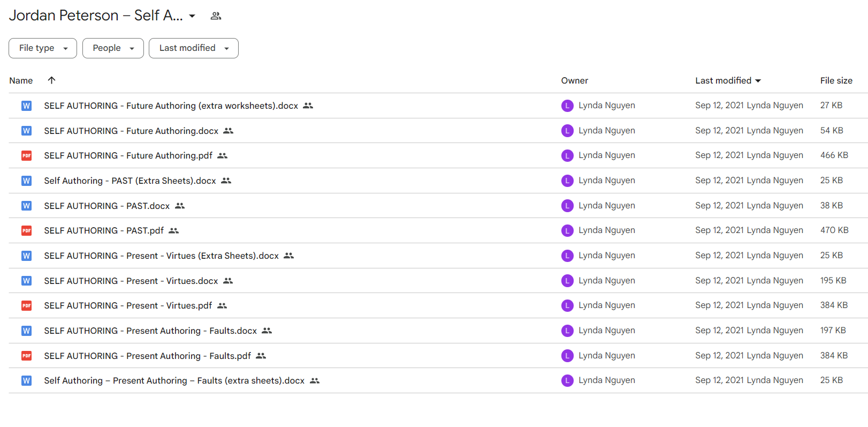Click the folder title Jordan Peterson – Self A...

pyautogui.click(x=96, y=16)
